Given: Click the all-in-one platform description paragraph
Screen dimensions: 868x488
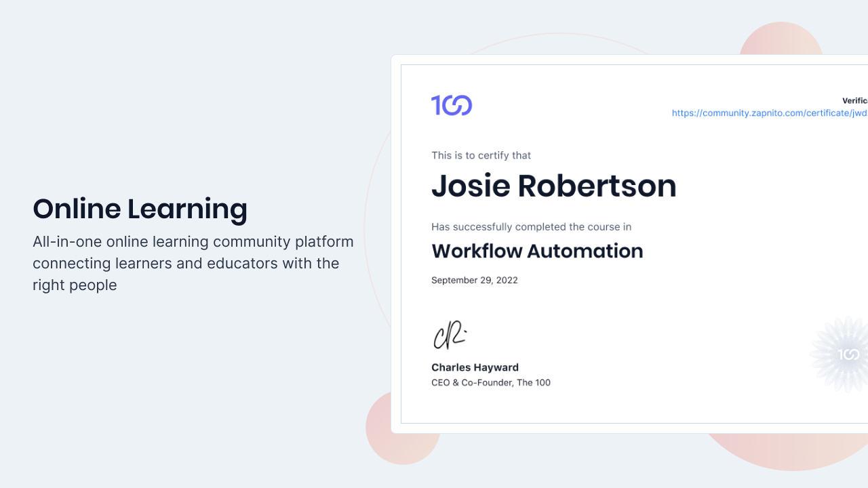Looking at the screenshot, I should tap(193, 263).
